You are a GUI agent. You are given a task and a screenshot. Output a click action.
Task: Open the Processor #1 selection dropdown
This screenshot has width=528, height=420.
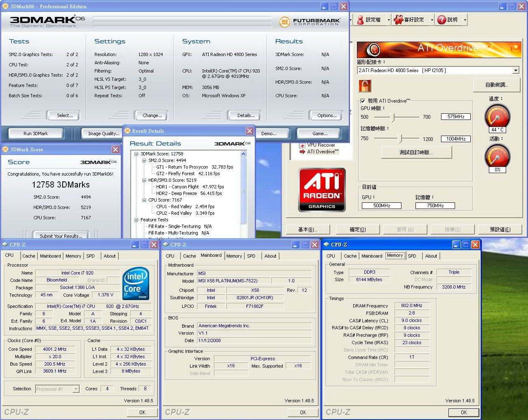[76, 389]
